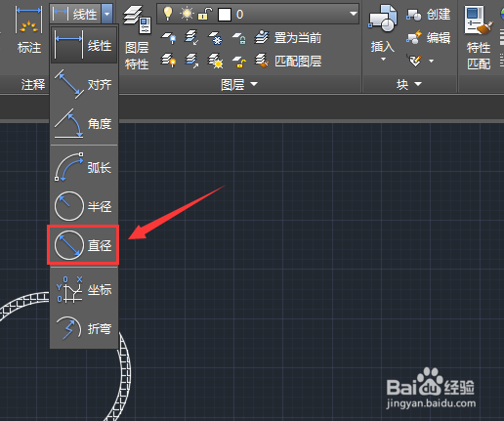
Task: Choose 坐标 ordinate dimension option
Action: pyautogui.click(x=84, y=289)
